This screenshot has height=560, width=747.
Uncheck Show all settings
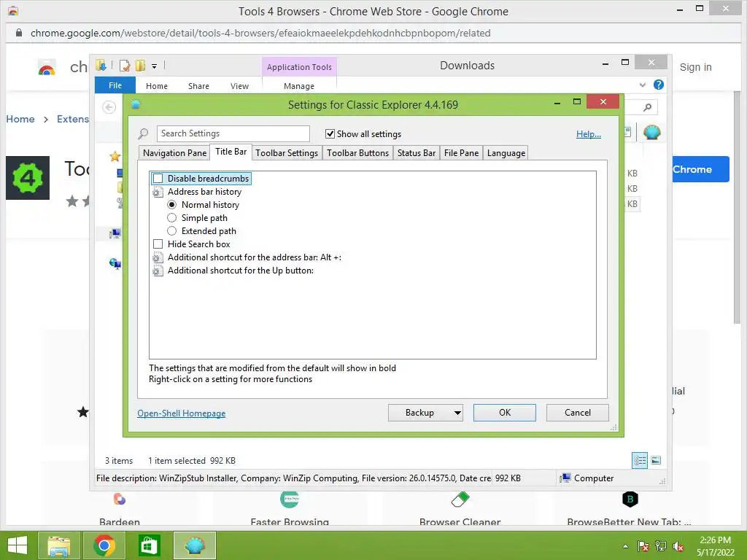[x=330, y=134]
